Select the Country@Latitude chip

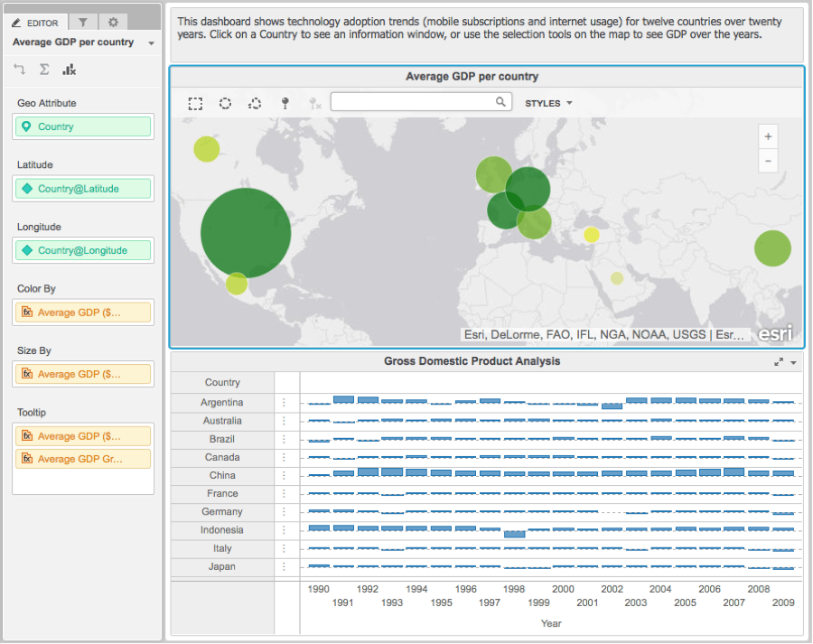[83, 189]
